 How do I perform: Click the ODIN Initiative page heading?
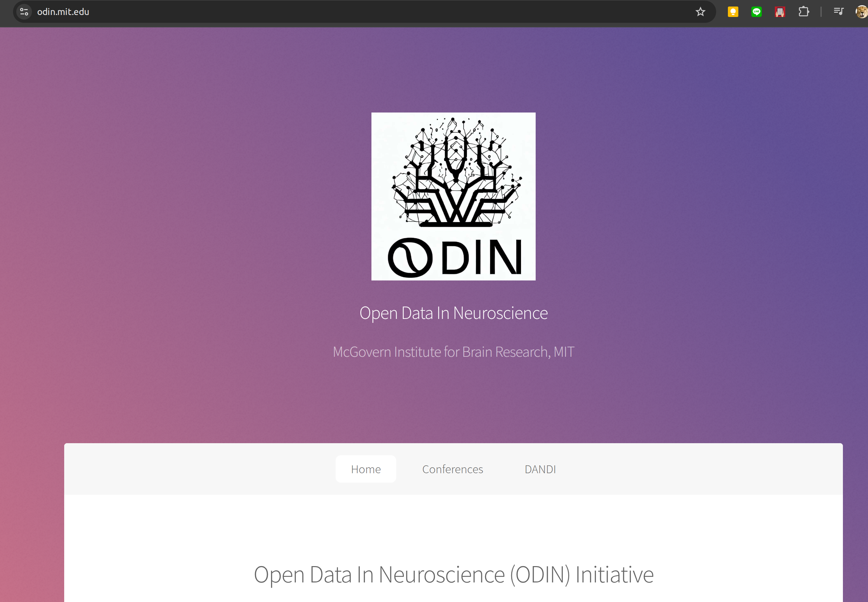pyautogui.click(x=454, y=575)
